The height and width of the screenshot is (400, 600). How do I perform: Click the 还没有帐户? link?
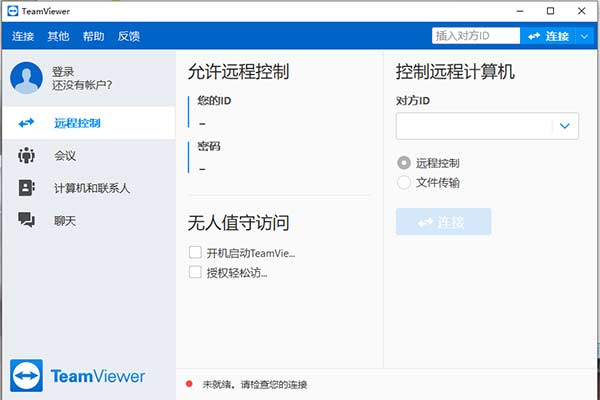(82, 85)
